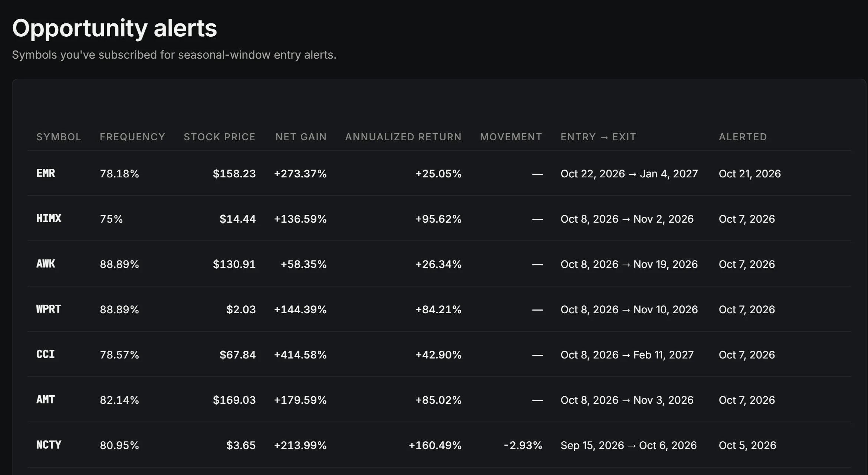This screenshot has height=475, width=868.
Task: Click EMR frequency value 78.18%
Action: (x=119, y=174)
